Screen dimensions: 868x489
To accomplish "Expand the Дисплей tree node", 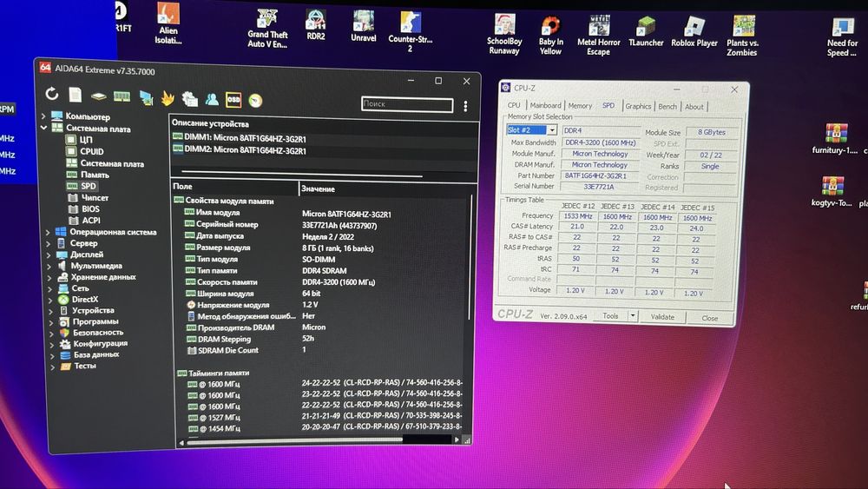I will pyautogui.click(x=49, y=255).
